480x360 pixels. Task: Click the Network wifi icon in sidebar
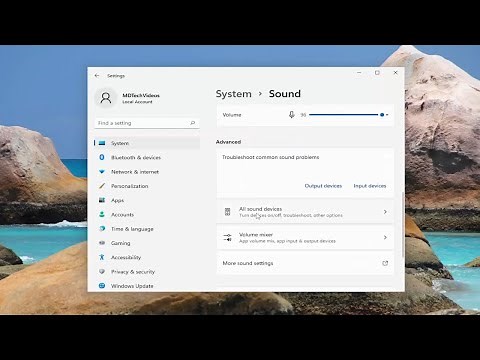[102, 172]
